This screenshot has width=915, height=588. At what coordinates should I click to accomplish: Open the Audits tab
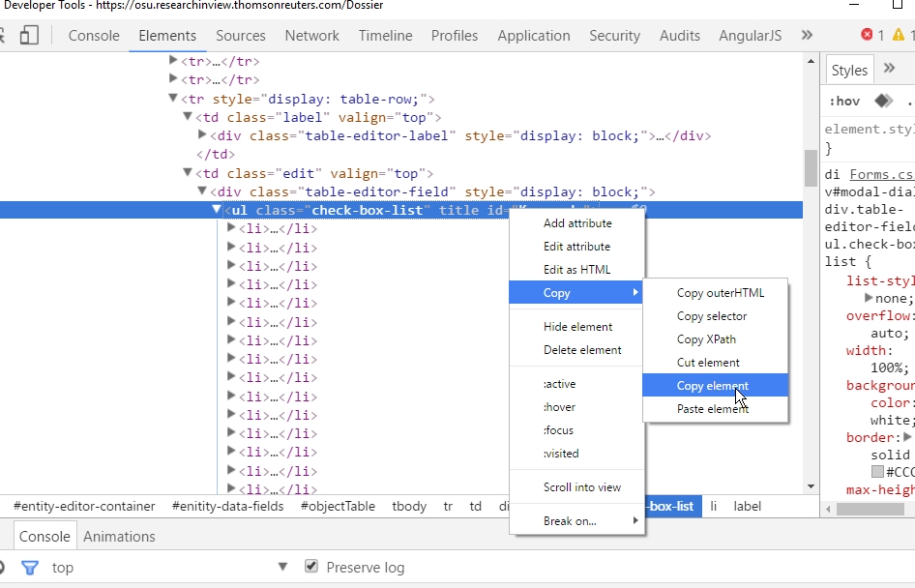[680, 36]
